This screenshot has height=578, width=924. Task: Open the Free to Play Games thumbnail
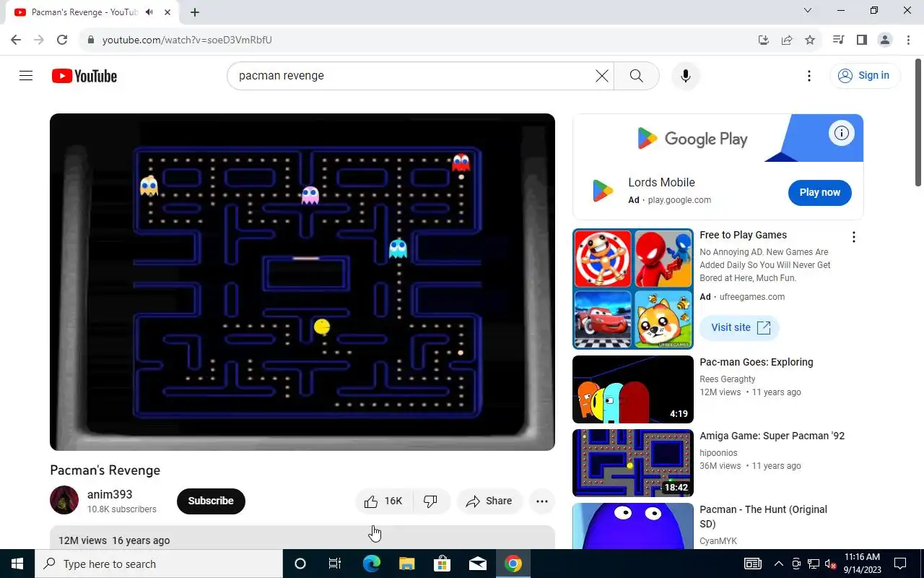[633, 289]
